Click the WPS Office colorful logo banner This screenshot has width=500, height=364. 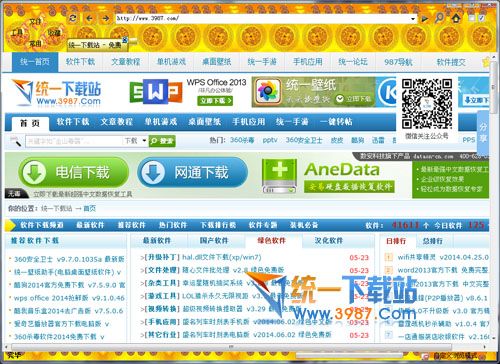click(x=156, y=92)
